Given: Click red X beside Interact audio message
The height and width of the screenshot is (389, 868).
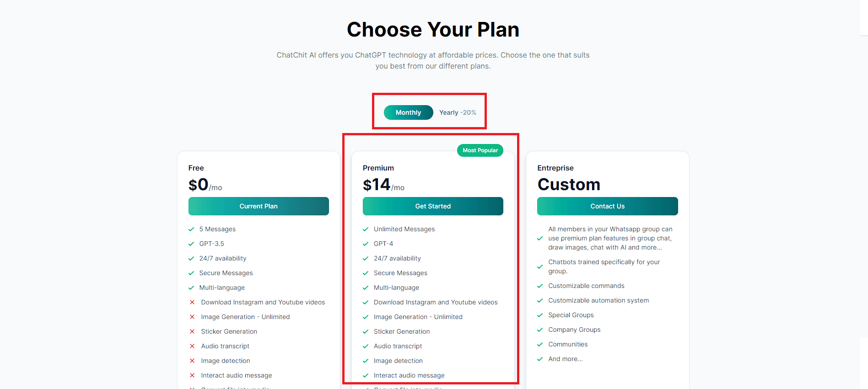Looking at the screenshot, I should (x=192, y=375).
